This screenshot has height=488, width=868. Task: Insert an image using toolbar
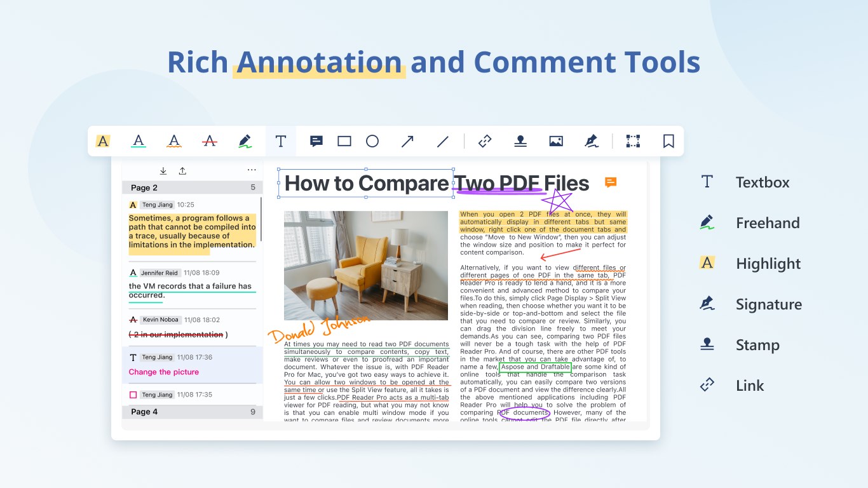tap(556, 141)
